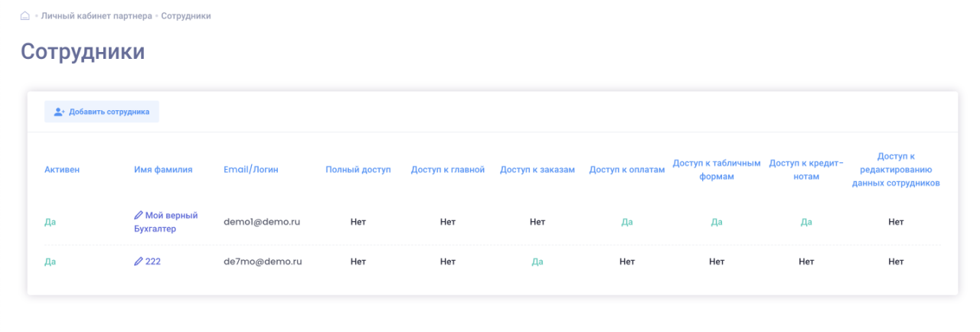This screenshot has height=332, width=980.
Task: Click the Сотрудники breadcrumb item
Action: point(186,16)
